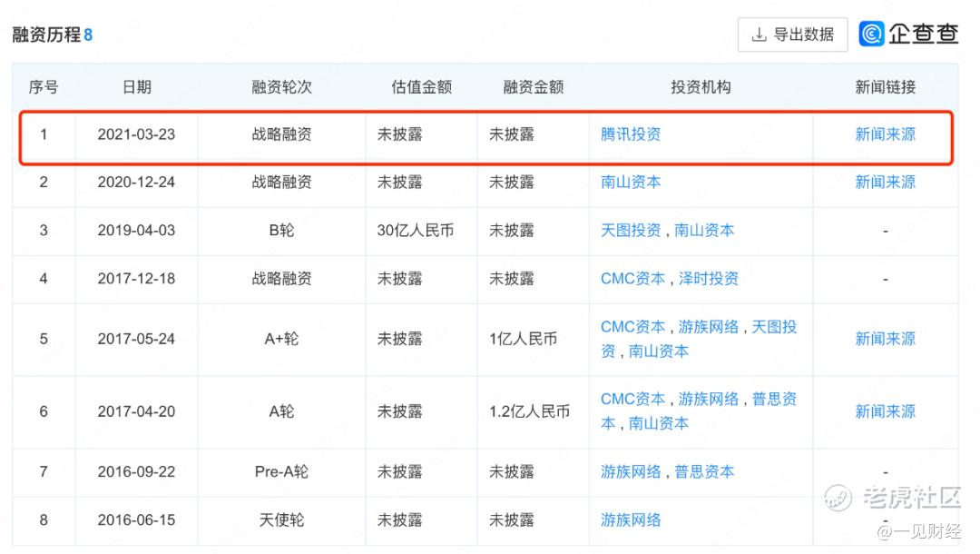Select the date 2020-12-24
The width and height of the screenshot is (980, 554).
click(136, 182)
